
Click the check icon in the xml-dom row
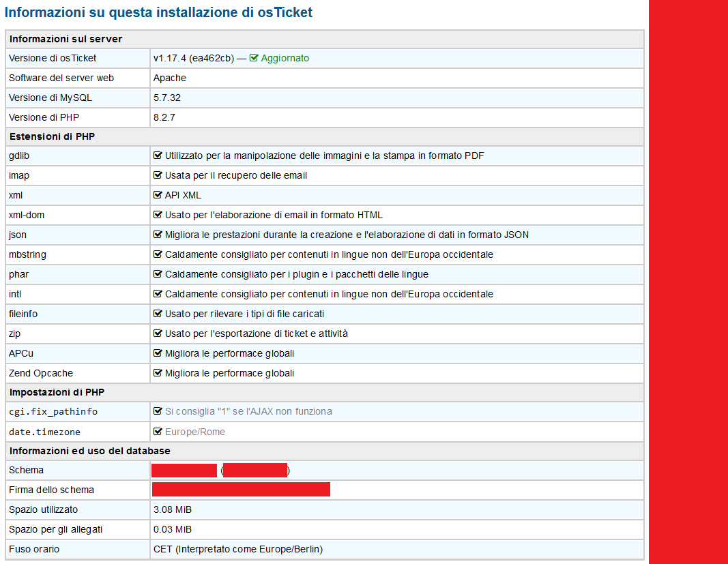click(158, 215)
